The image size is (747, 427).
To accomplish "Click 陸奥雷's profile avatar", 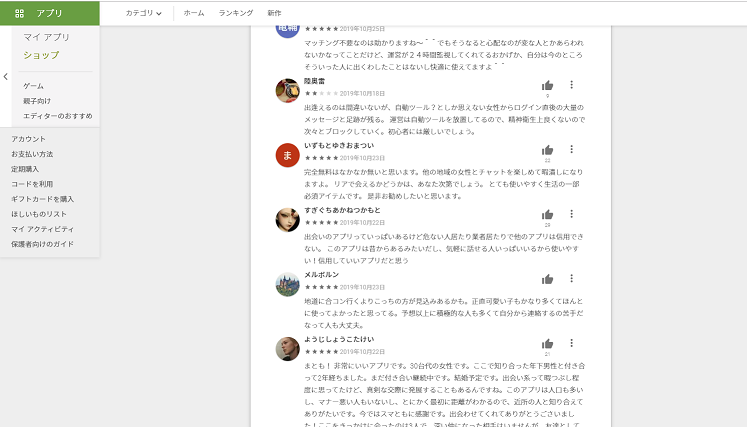I will tap(287, 91).
